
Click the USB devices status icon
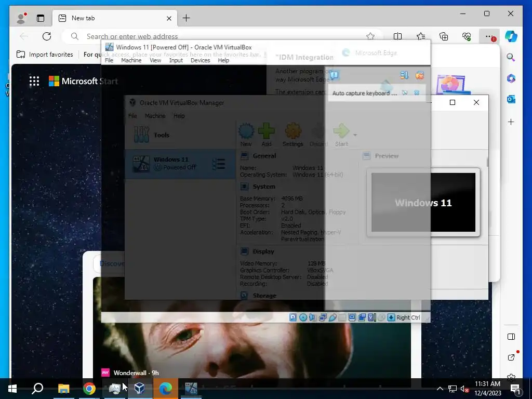(x=332, y=317)
